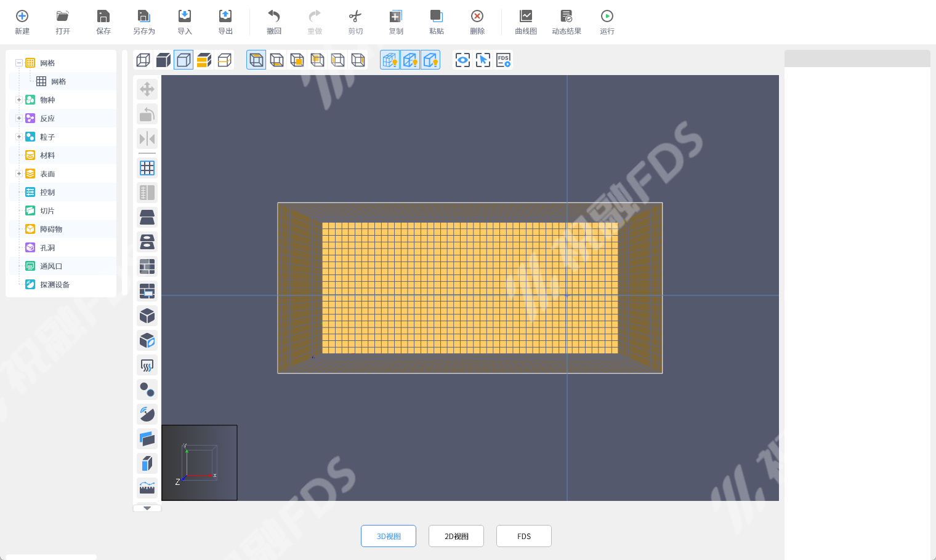Expand more tools with down arrow
The height and width of the screenshot is (560, 936).
click(147, 508)
